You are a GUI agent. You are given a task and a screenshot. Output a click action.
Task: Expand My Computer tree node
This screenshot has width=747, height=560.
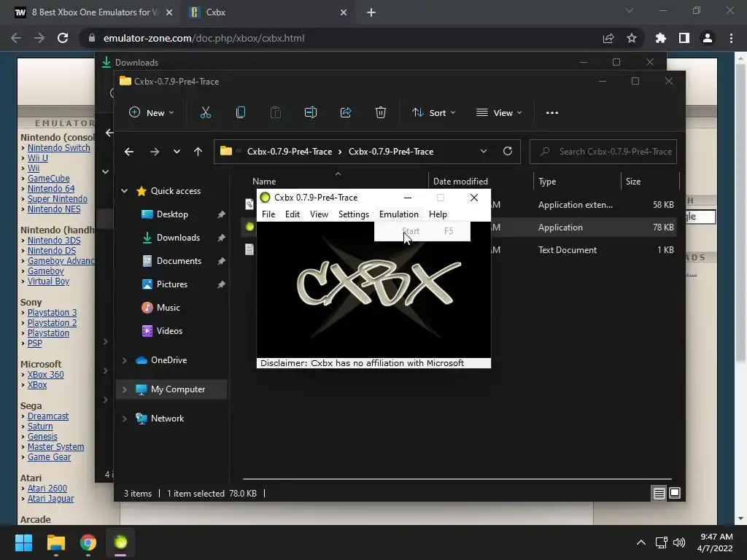pyautogui.click(x=124, y=389)
